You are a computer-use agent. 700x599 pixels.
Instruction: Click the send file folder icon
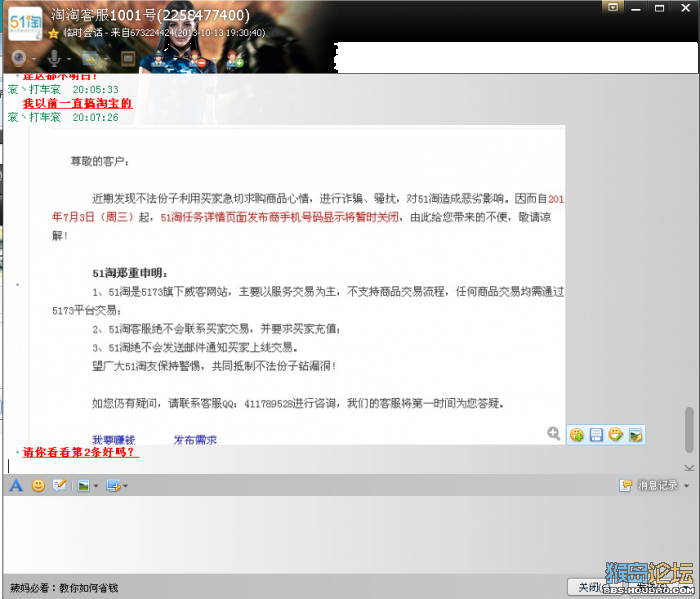pos(90,58)
